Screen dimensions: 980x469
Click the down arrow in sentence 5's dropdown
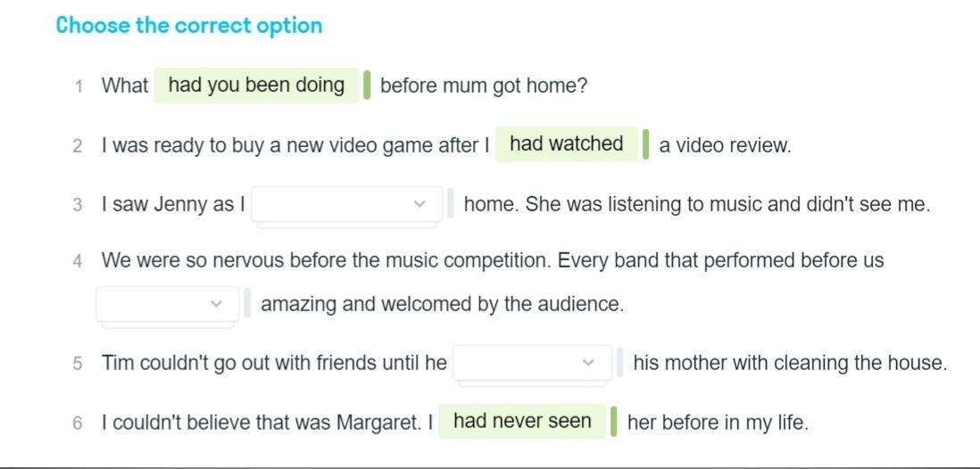[x=587, y=363]
